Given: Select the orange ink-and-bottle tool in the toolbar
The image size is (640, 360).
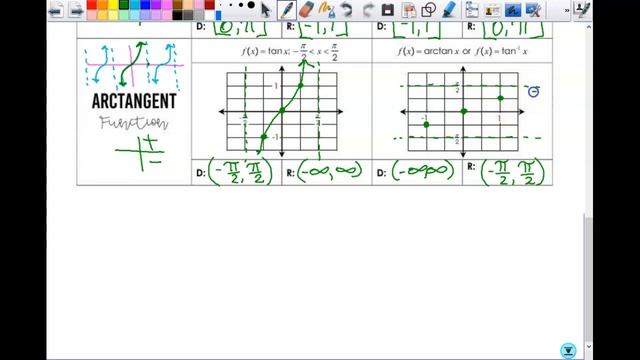Looking at the screenshot, I should pyautogui.click(x=327, y=10).
